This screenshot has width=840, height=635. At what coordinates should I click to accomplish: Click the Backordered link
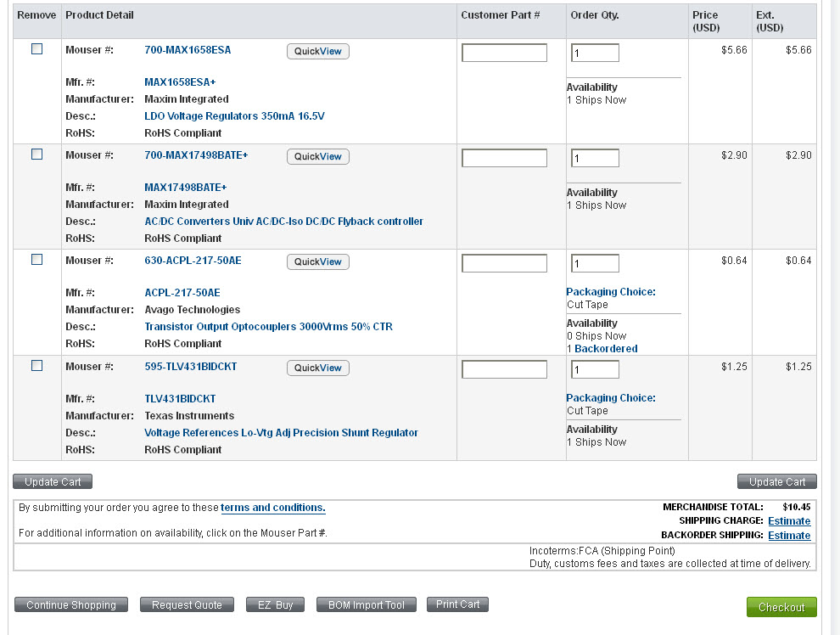pyautogui.click(x=606, y=349)
